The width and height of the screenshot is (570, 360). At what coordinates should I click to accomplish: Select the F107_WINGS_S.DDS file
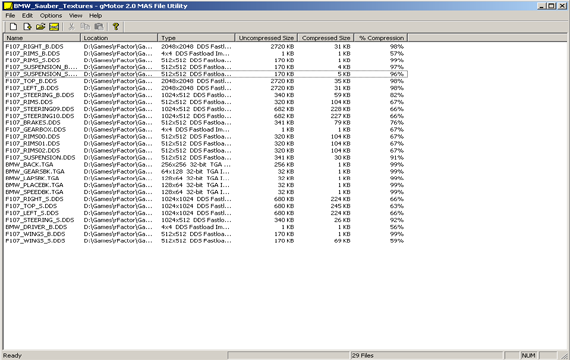click(35, 241)
